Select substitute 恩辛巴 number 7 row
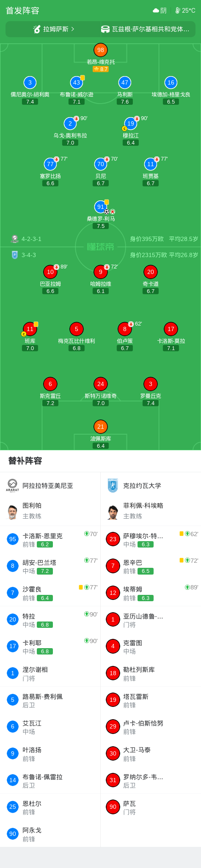This screenshot has width=201, height=868. 151,566
